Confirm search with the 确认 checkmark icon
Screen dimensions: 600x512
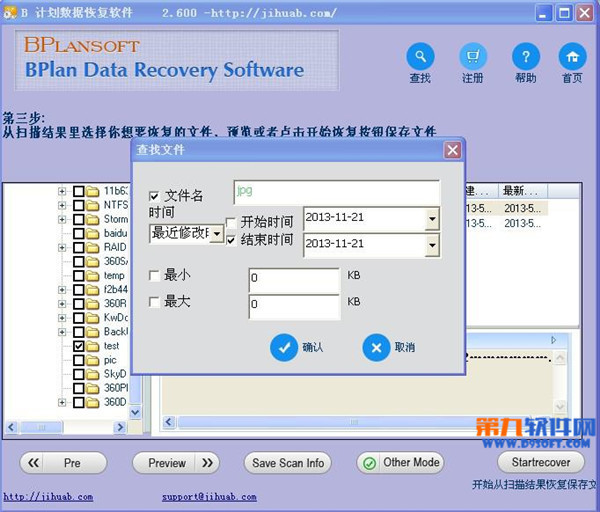[x=283, y=347]
